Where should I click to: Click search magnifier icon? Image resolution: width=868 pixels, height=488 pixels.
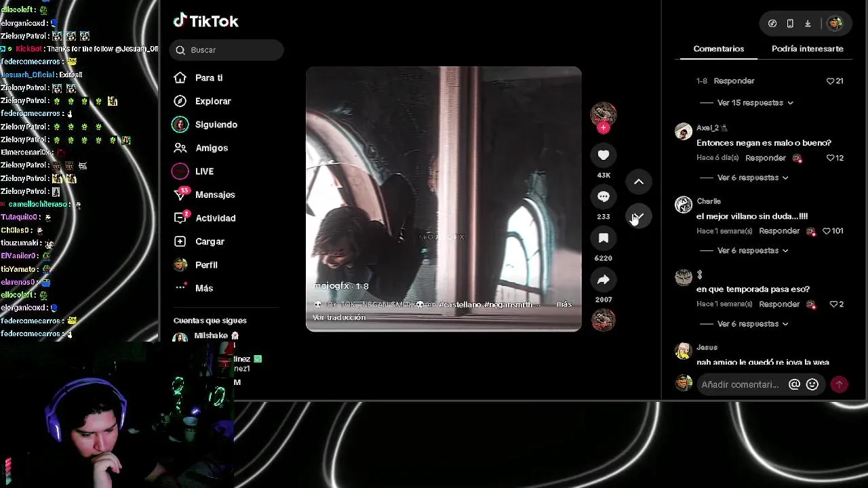coord(180,49)
